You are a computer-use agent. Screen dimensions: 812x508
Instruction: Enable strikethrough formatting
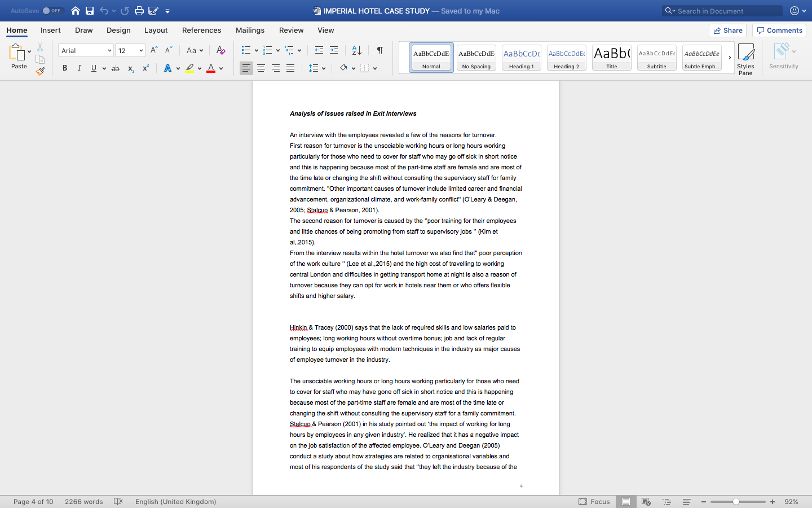point(115,68)
